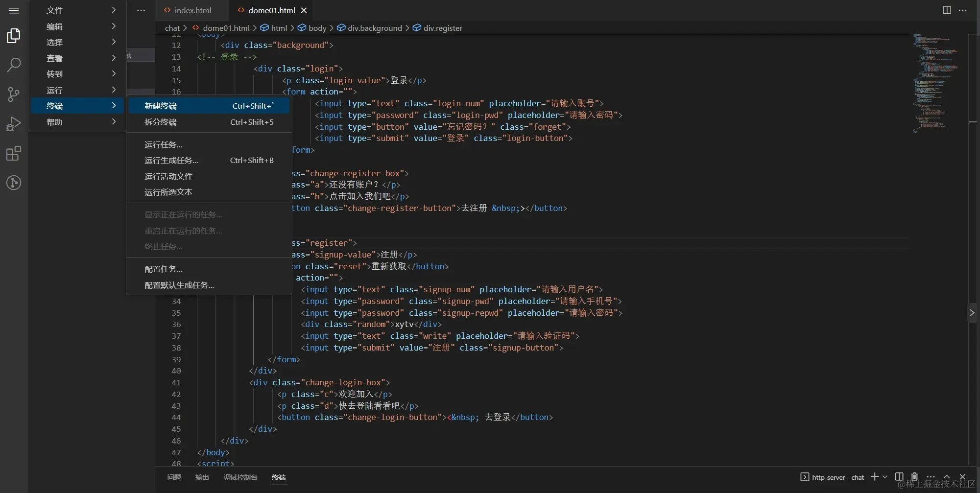Click the code minimap preview
This screenshot has height=493, width=980.
pos(935,83)
